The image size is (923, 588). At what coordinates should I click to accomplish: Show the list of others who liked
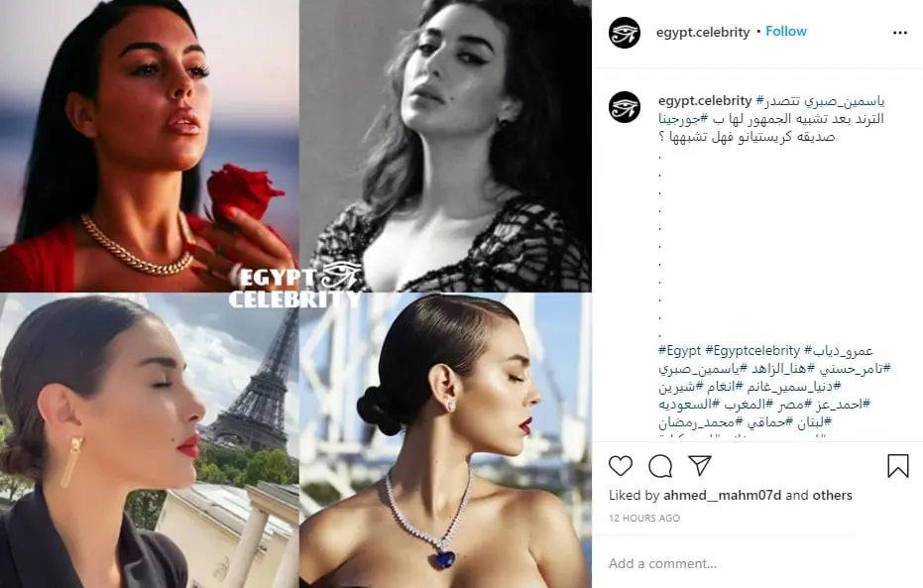coord(833,495)
